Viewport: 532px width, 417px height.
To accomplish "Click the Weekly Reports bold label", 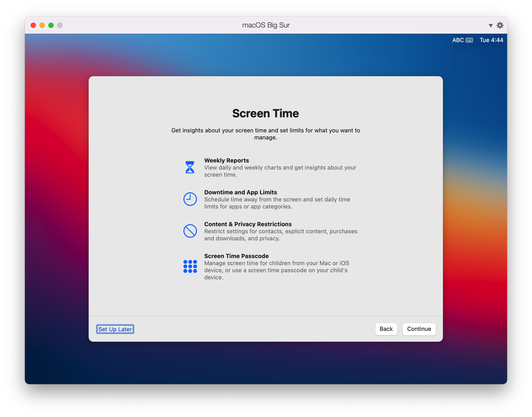I will [x=226, y=160].
